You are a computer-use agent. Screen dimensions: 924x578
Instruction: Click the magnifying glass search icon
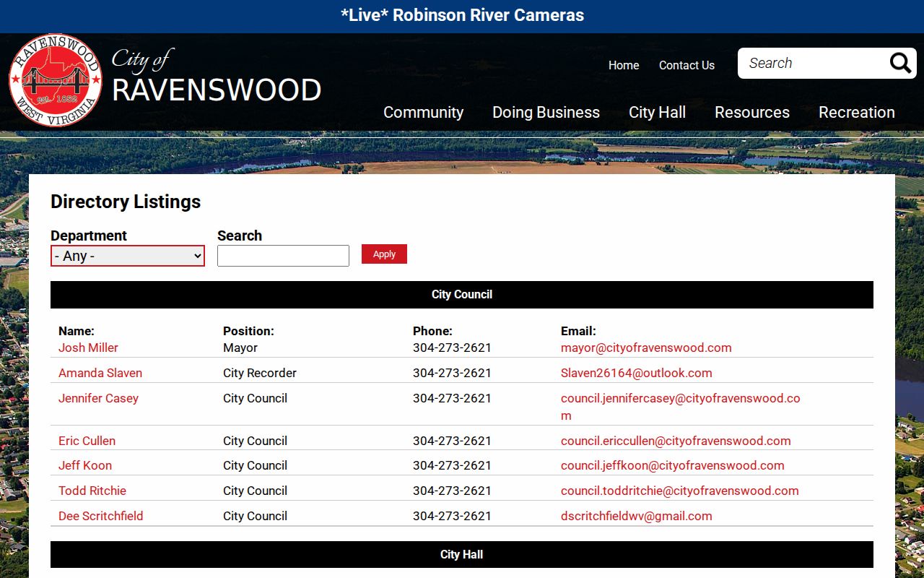pyautogui.click(x=900, y=64)
